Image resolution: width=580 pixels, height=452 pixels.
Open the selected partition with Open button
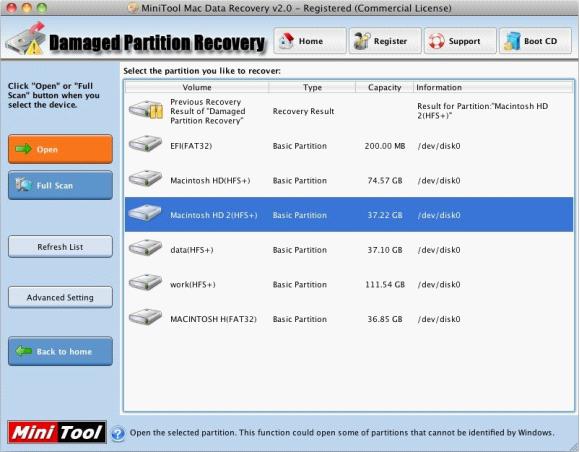click(60, 149)
